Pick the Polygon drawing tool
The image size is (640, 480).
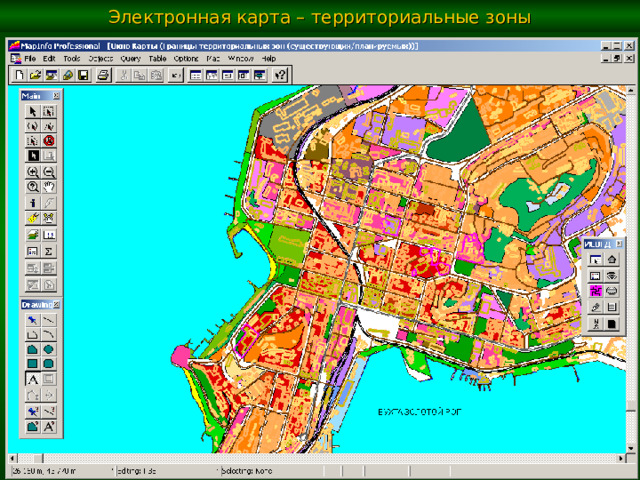(x=33, y=349)
